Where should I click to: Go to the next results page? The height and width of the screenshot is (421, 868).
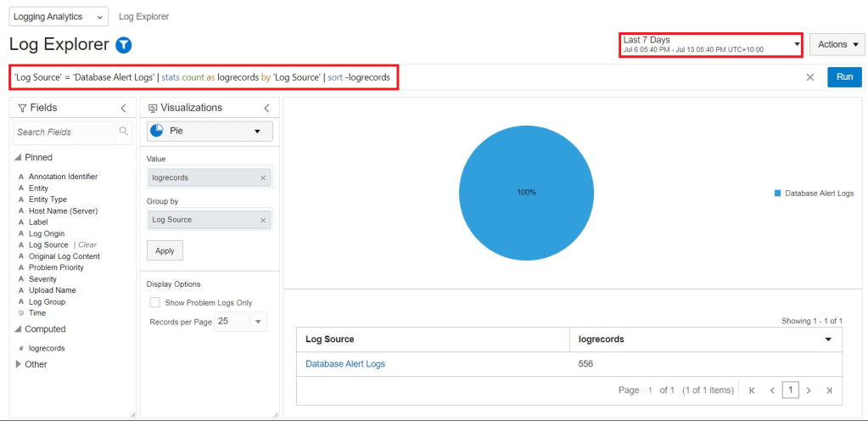click(809, 390)
